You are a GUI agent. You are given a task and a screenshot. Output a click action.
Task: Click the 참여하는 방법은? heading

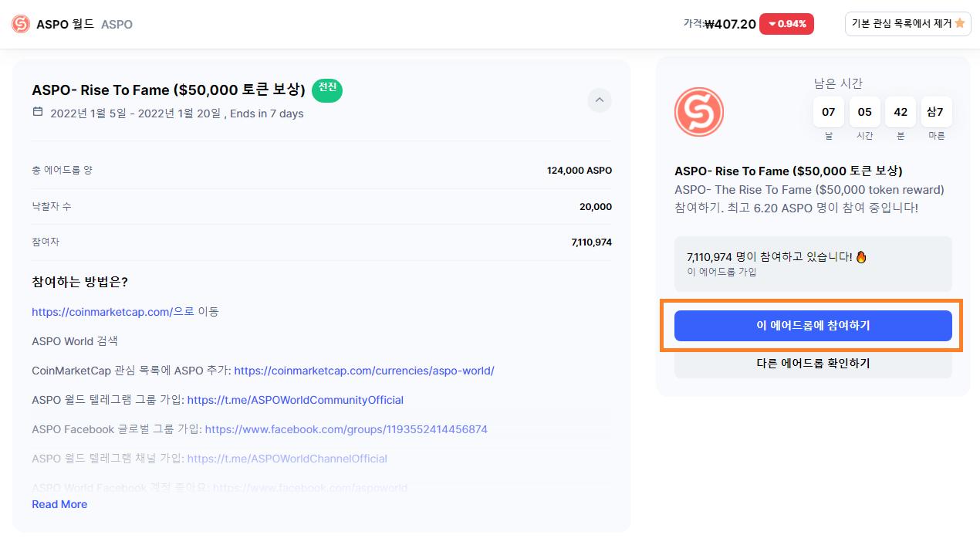coord(79,282)
